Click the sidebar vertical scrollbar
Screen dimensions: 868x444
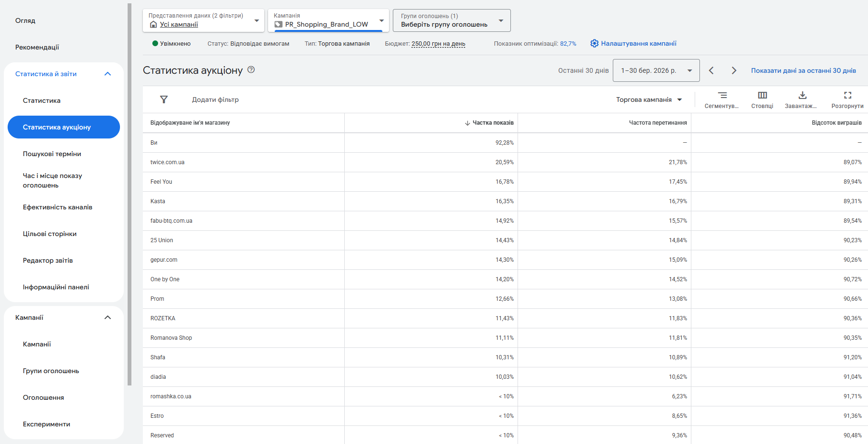pos(130,194)
